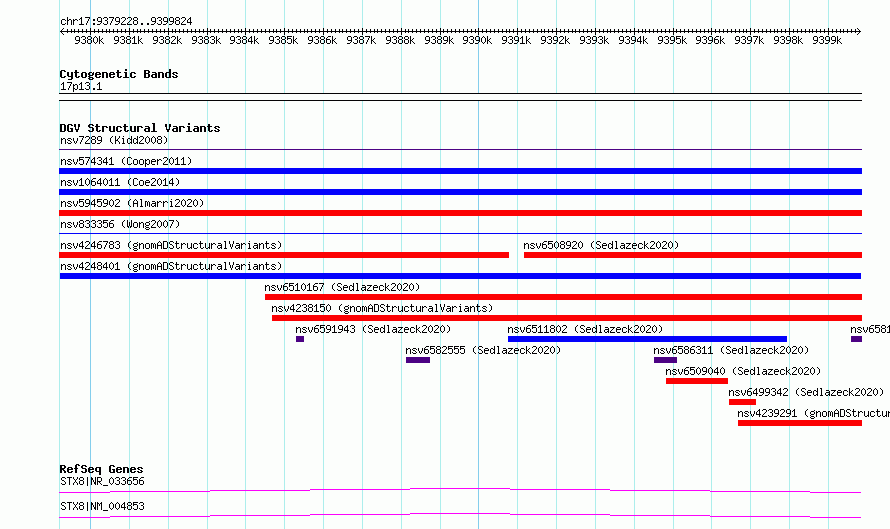Image resolution: width=890 pixels, height=529 pixels.
Task: Open variant nsv7289 (Kidd2008) label
Action: 114,140
